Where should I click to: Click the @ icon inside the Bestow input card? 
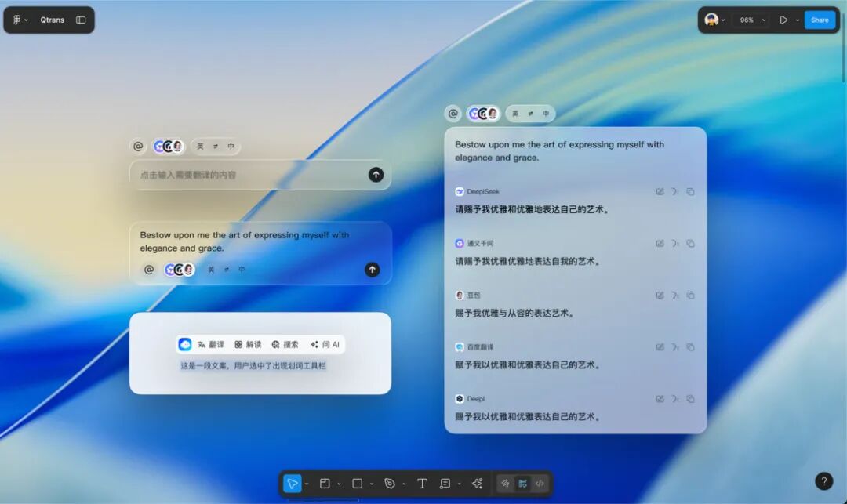click(149, 270)
